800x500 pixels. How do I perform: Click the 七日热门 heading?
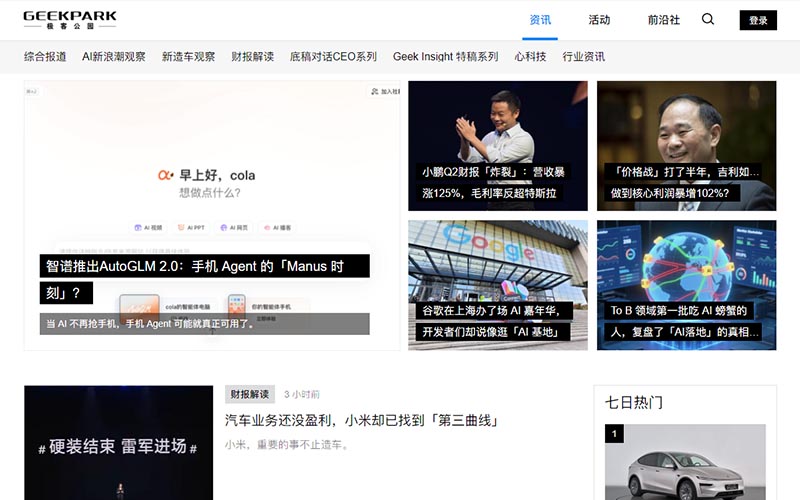tap(634, 403)
